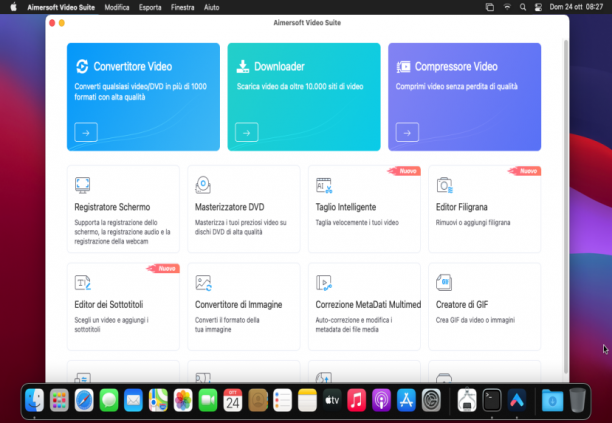Screen dimensions: 612x423
Task: Click the Nuovo badge on Editor dei Sottotitoli
Action: coord(163,268)
